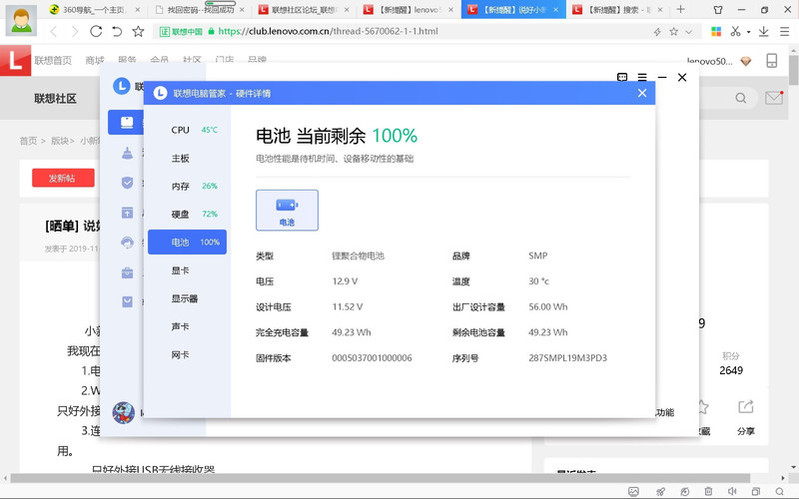Switch to 联想社区论坛 tab
The height and width of the screenshot is (499, 799).
click(304, 10)
